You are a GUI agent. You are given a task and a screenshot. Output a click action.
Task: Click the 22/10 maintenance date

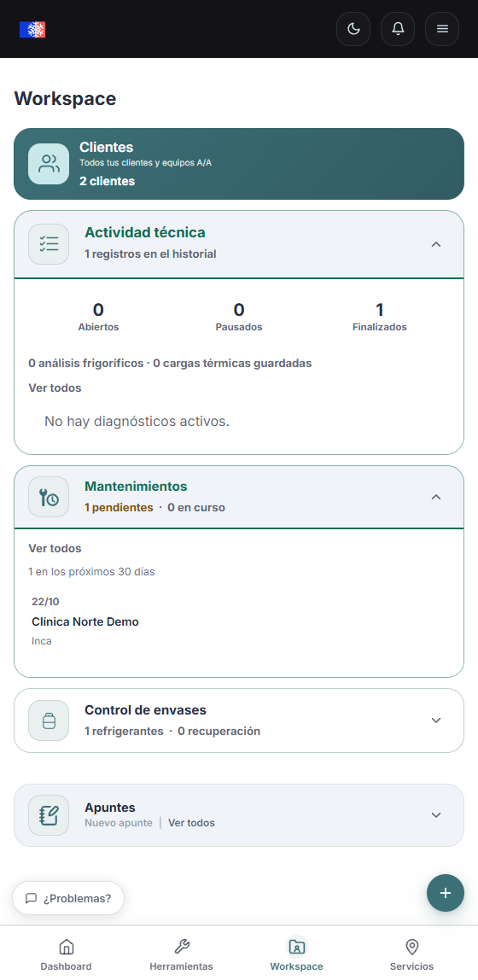click(45, 602)
